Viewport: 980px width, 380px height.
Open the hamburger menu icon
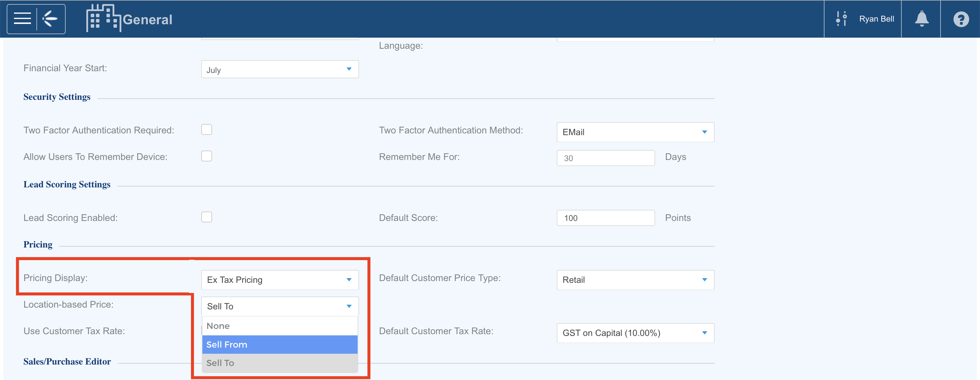pos(22,19)
